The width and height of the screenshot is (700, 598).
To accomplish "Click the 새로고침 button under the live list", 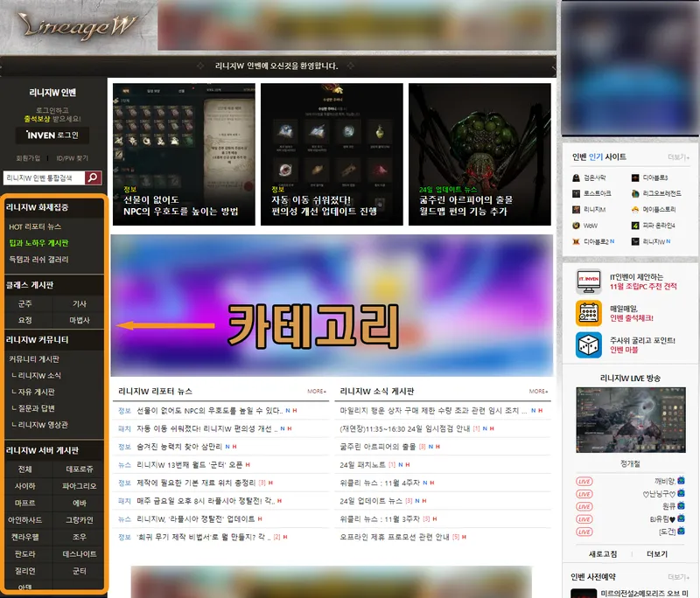I will 603,554.
